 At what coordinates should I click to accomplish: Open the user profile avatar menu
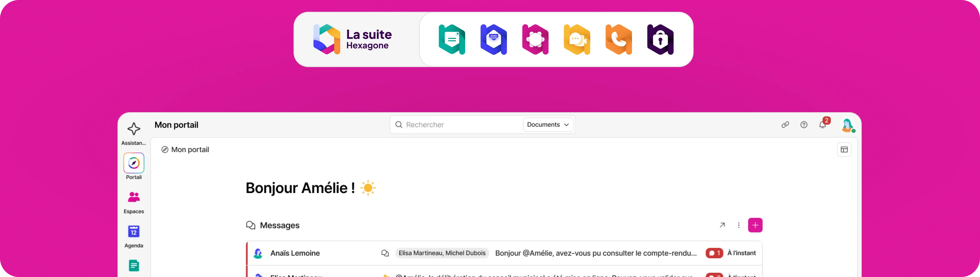848,125
